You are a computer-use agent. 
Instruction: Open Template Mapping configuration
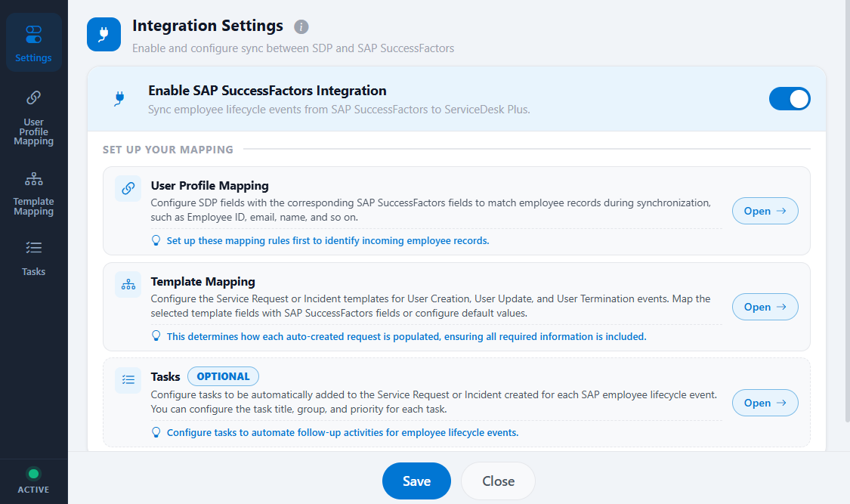[x=765, y=307]
